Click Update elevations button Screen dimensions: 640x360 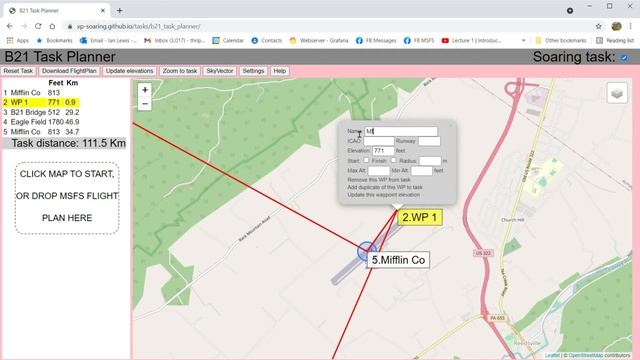tap(129, 71)
